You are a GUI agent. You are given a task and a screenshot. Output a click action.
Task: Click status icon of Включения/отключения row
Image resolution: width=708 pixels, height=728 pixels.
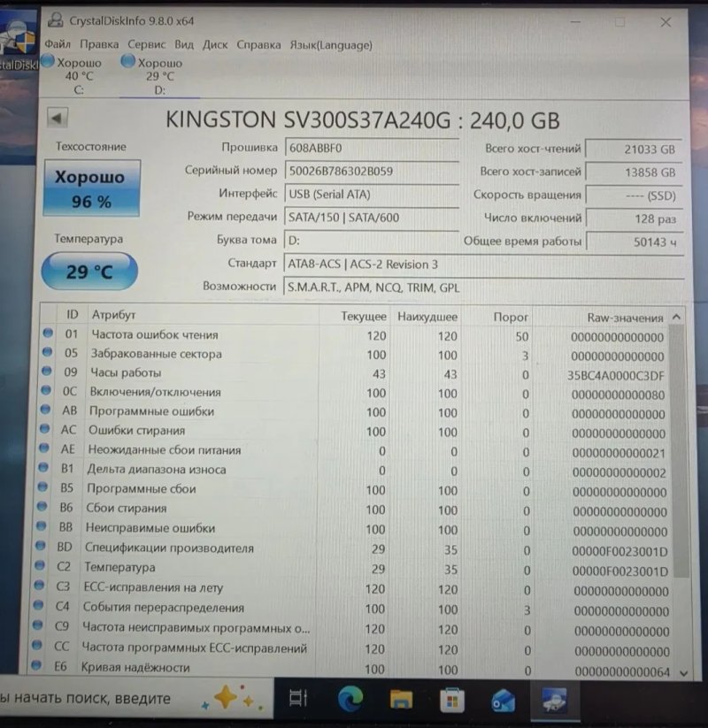pyautogui.click(x=46, y=390)
